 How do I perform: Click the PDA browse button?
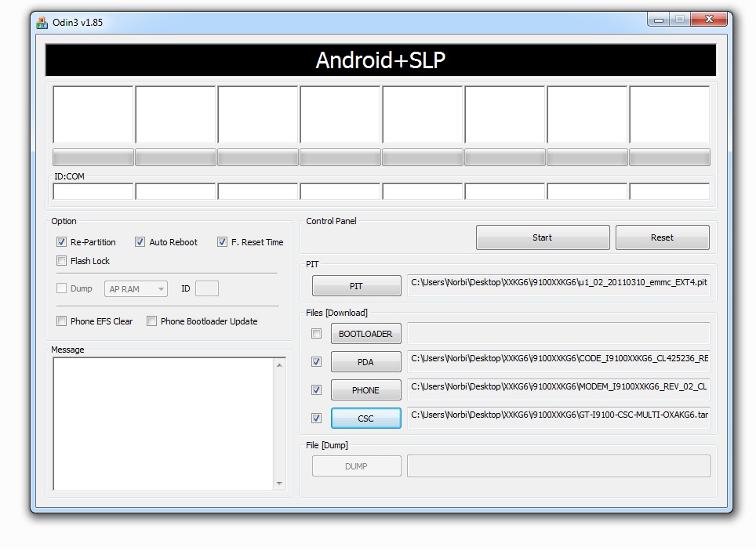coord(365,362)
